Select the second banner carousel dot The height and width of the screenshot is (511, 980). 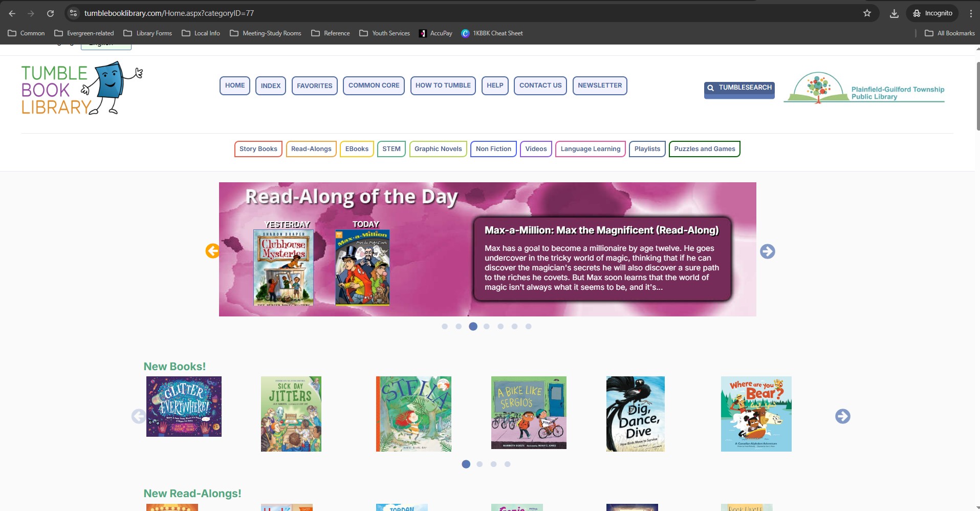pos(459,327)
